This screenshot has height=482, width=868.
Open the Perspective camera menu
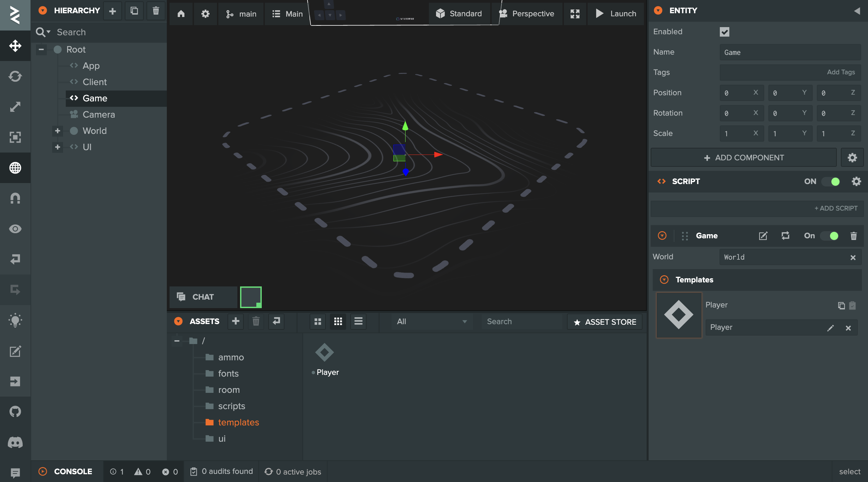pyautogui.click(x=527, y=14)
